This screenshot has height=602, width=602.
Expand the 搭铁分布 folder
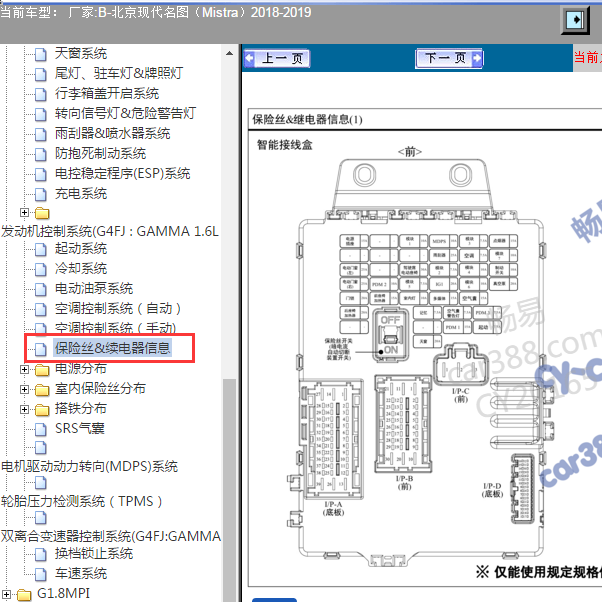24,409
